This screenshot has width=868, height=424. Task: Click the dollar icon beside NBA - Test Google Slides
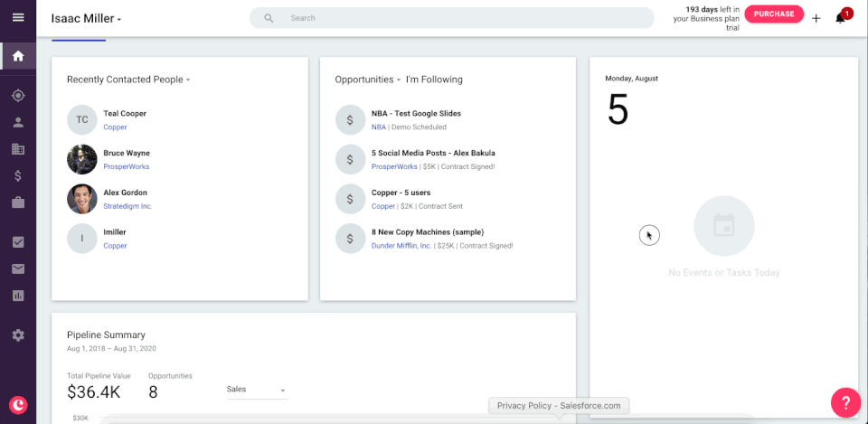tap(350, 119)
